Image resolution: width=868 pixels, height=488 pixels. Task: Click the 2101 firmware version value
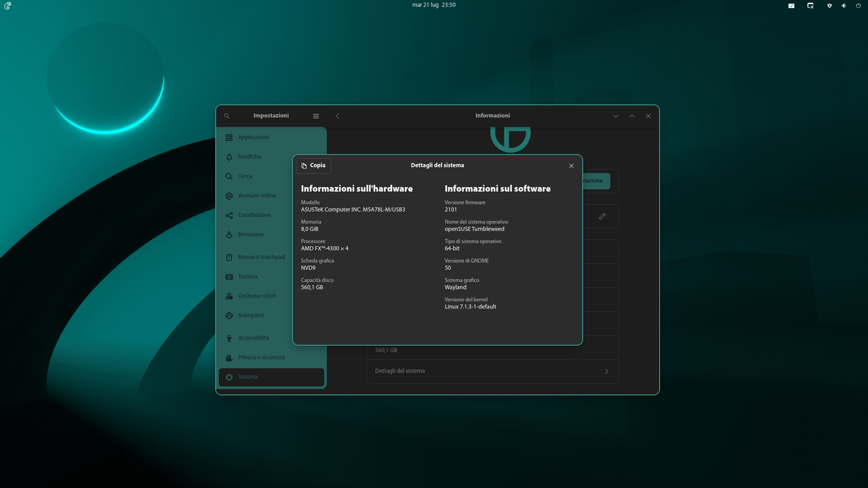pyautogui.click(x=451, y=209)
